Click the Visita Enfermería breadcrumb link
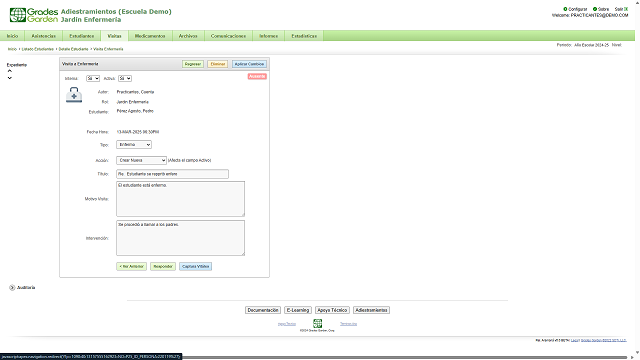The width and height of the screenshot is (640, 360). tap(108, 49)
